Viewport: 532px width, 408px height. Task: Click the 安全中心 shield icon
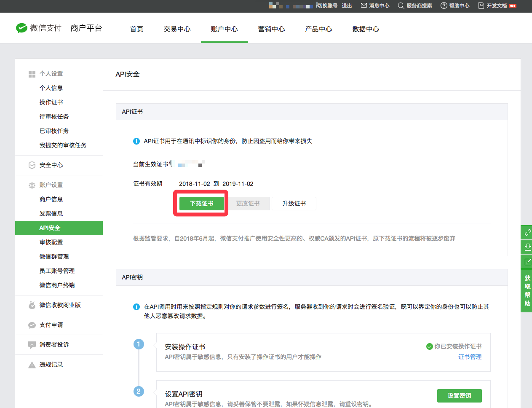32,165
